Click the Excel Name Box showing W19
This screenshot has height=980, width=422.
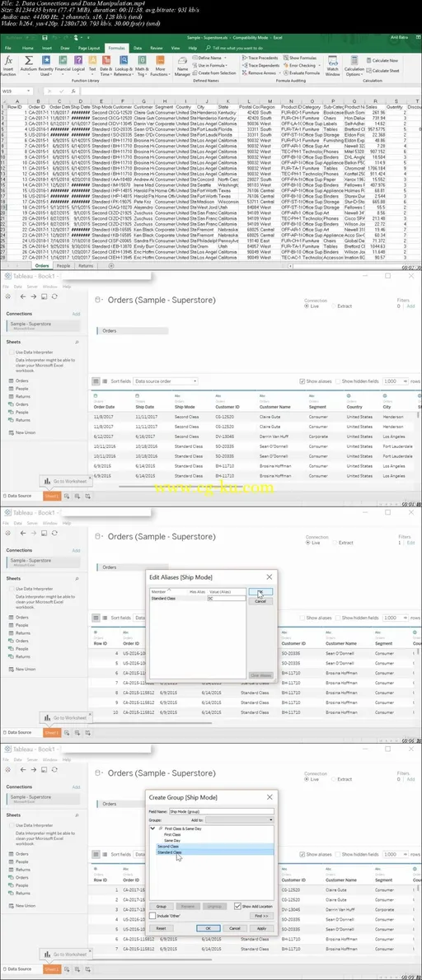click(x=15, y=91)
